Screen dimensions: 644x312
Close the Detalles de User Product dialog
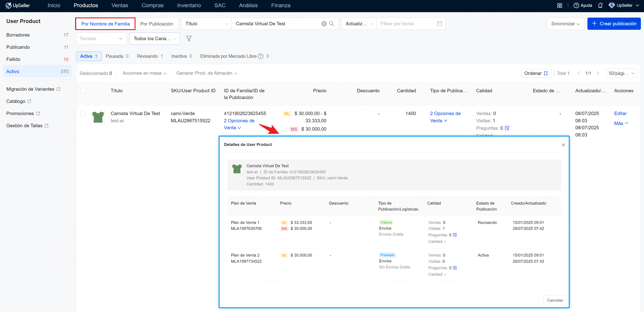click(563, 145)
